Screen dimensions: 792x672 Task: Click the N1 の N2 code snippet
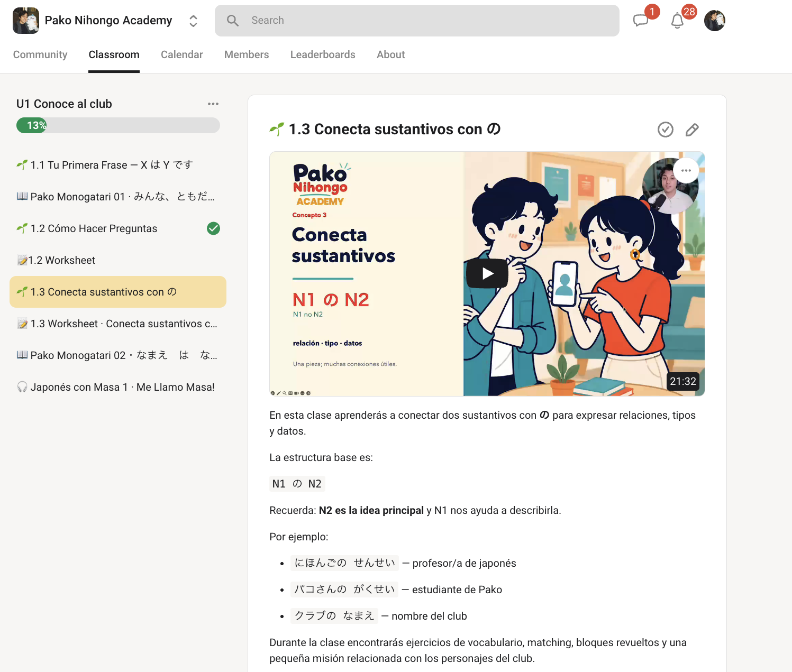297,484
